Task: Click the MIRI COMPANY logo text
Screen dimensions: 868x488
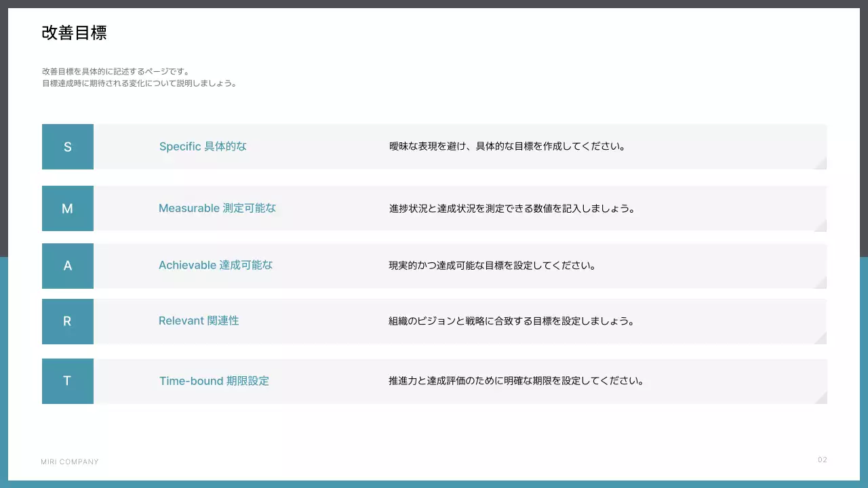Action: pos(69,462)
